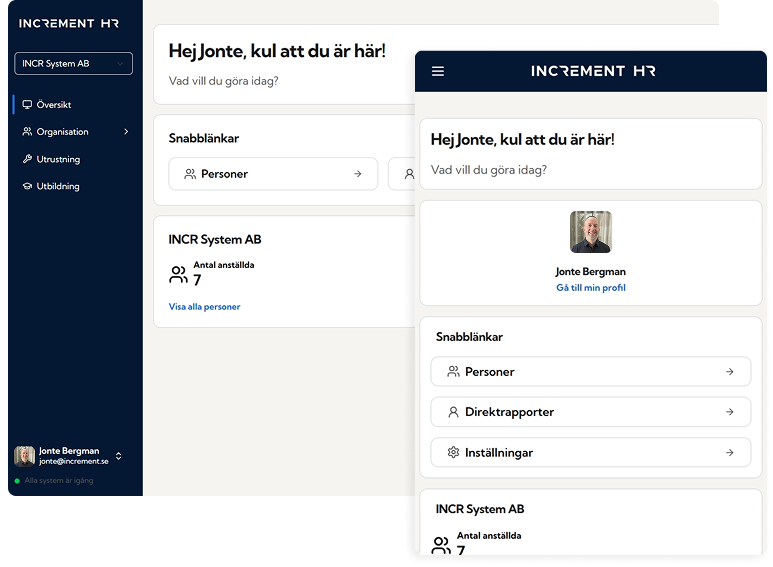Click the people icon in the mobile Personer row
The height and width of the screenshot is (567, 773).
[x=453, y=372]
